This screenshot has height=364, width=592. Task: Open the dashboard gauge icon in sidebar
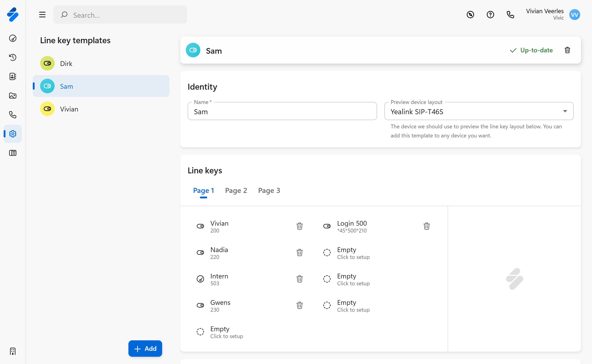click(13, 38)
